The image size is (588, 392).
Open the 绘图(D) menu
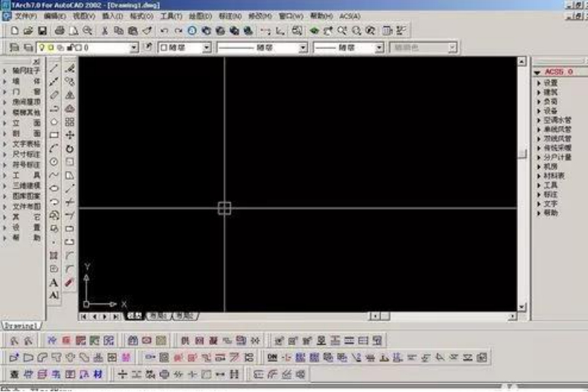click(x=200, y=16)
